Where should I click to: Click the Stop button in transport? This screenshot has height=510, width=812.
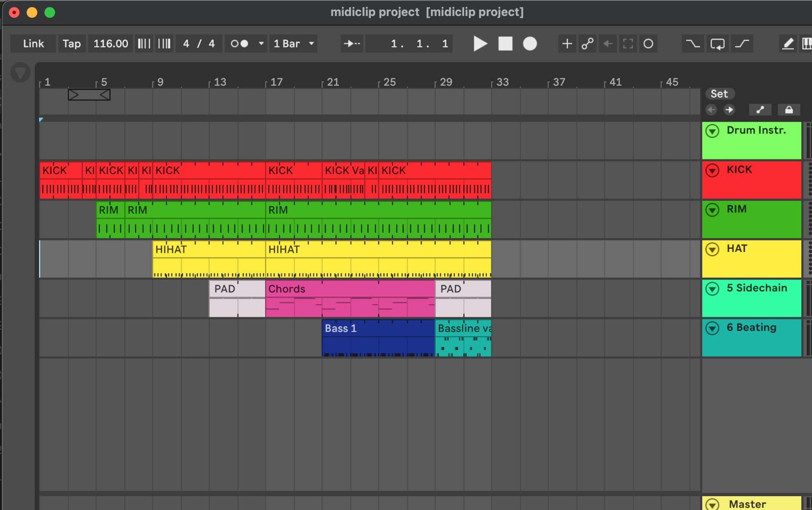tap(505, 44)
